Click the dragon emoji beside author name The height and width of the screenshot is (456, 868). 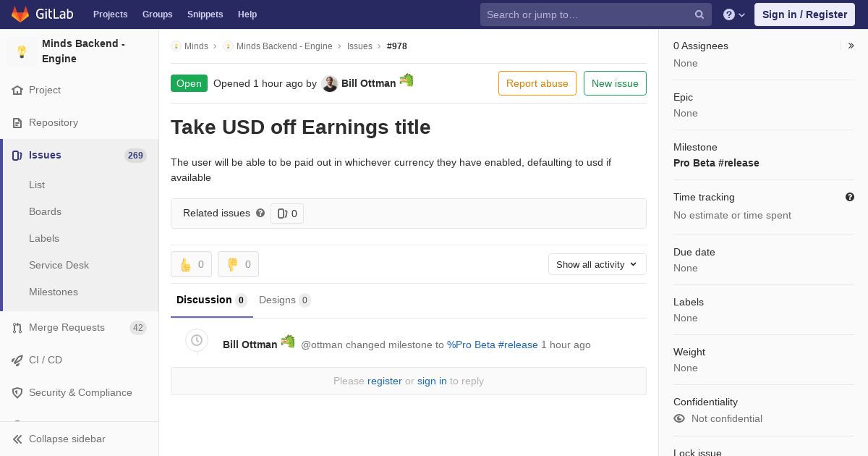407,80
